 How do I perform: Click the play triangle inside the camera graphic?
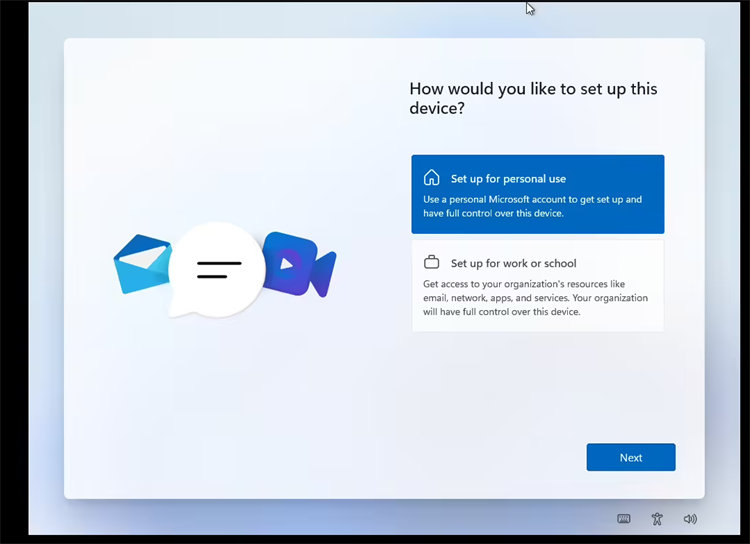[x=287, y=265]
